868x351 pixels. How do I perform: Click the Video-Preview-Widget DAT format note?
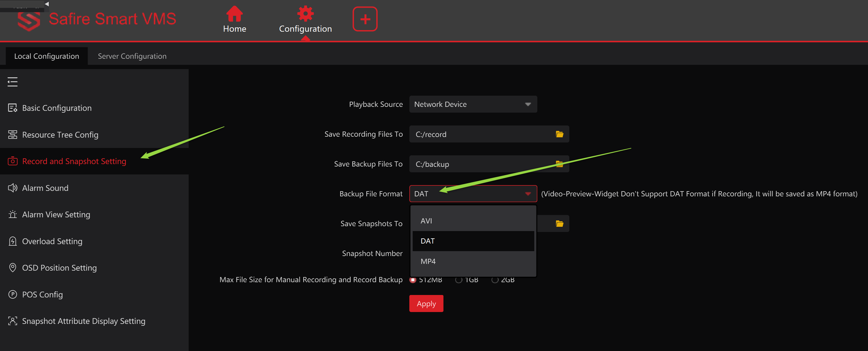(x=699, y=194)
